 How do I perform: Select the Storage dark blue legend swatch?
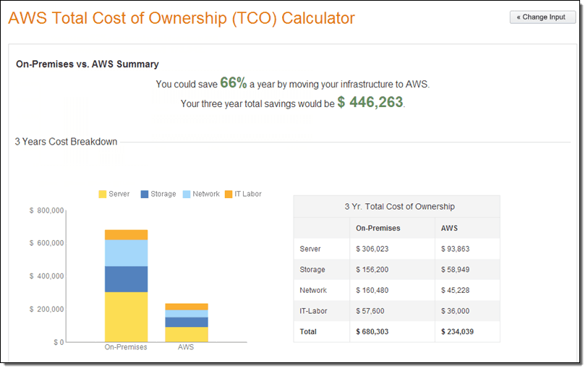tap(145, 194)
